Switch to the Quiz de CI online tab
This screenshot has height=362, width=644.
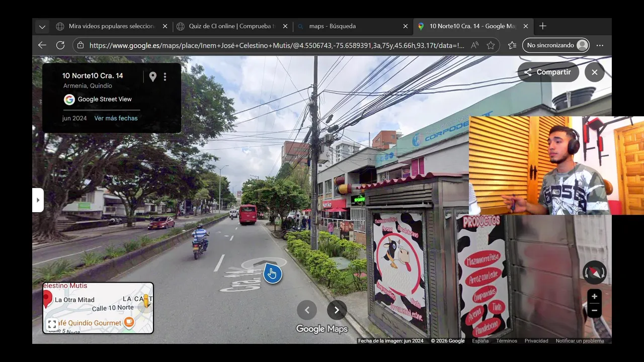coord(232,26)
